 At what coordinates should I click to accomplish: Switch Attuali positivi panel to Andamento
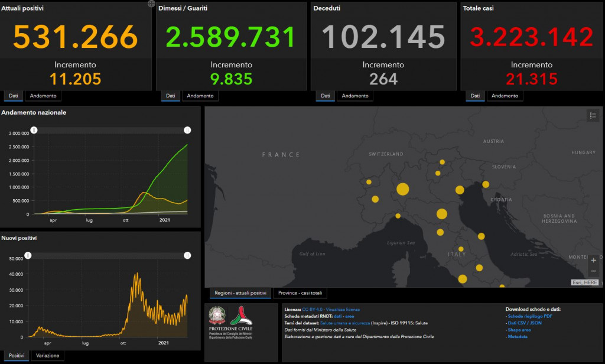[x=44, y=96]
